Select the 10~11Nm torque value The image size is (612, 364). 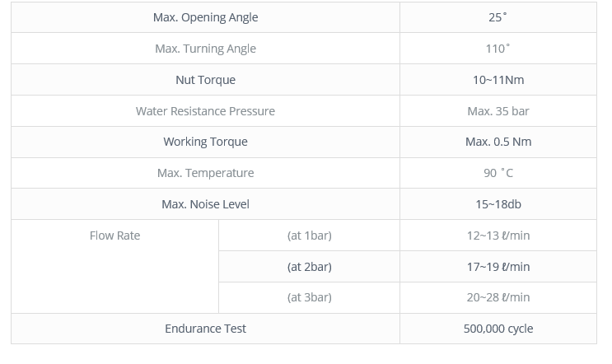tap(498, 80)
